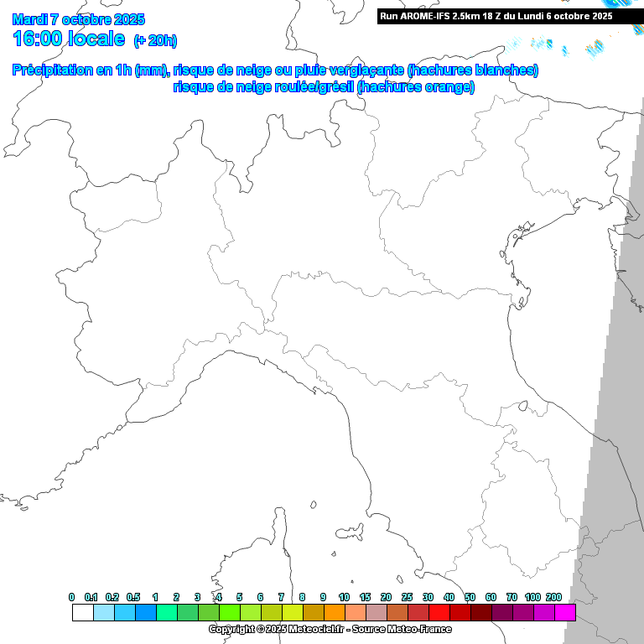Click the white 0 mm legend swatch

pos(82,613)
